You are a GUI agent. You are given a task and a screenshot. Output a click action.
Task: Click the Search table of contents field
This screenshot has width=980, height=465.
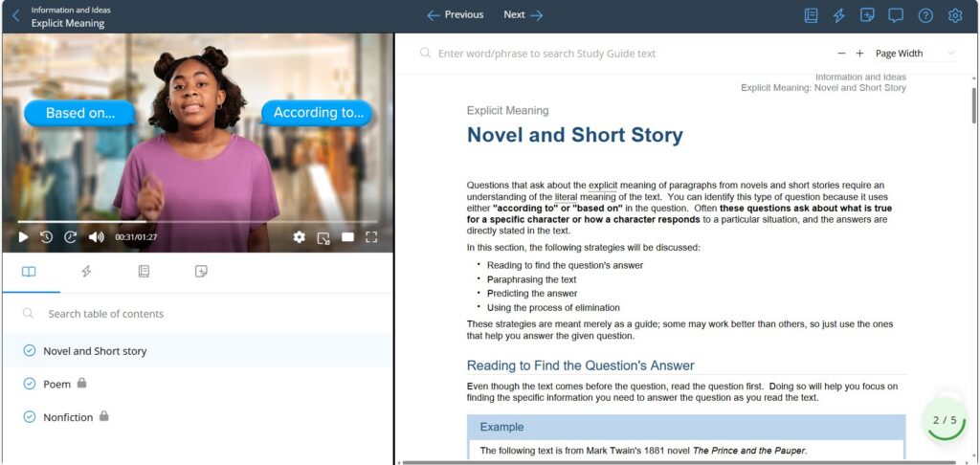pyautogui.click(x=197, y=314)
